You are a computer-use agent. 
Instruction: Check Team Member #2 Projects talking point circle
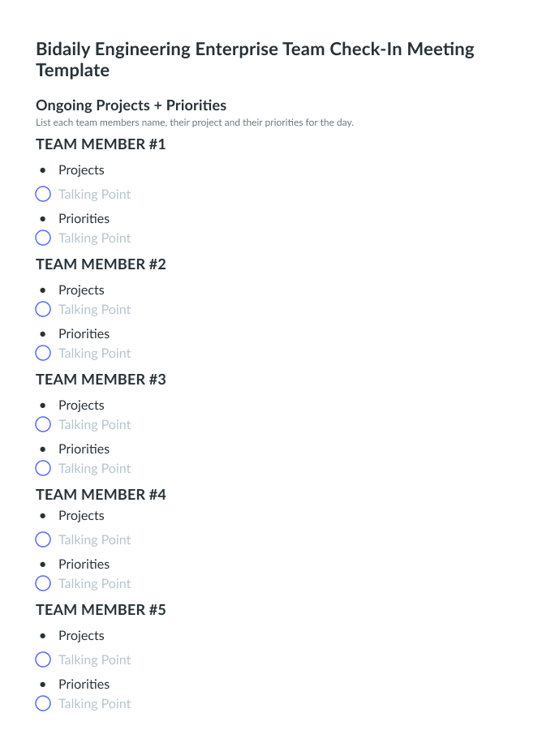pos(43,310)
